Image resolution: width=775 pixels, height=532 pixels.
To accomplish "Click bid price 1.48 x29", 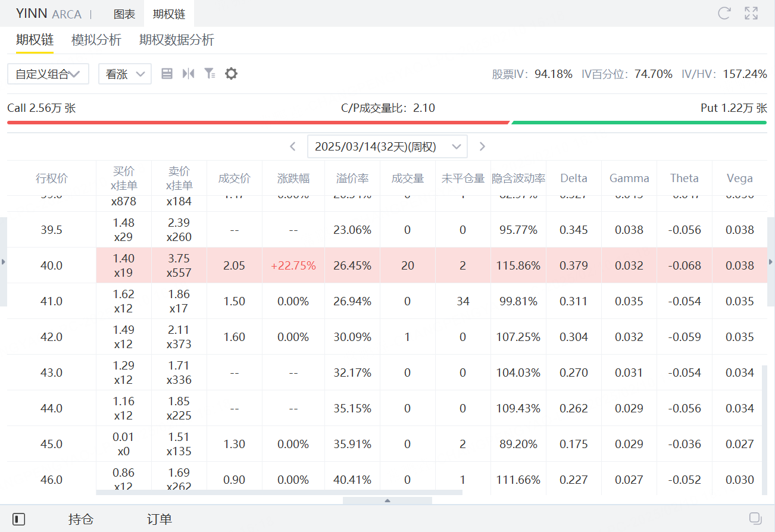I will click(124, 230).
